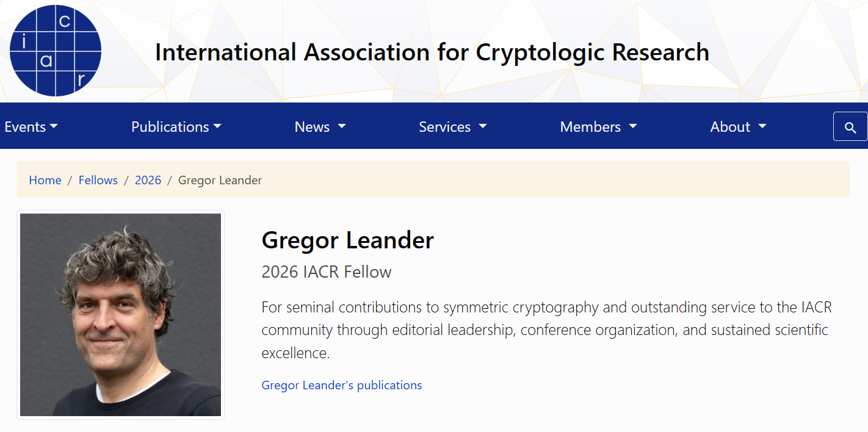868x432 pixels.
Task: Click the 2026 IACR Fellow subtitle
Action: [327, 272]
